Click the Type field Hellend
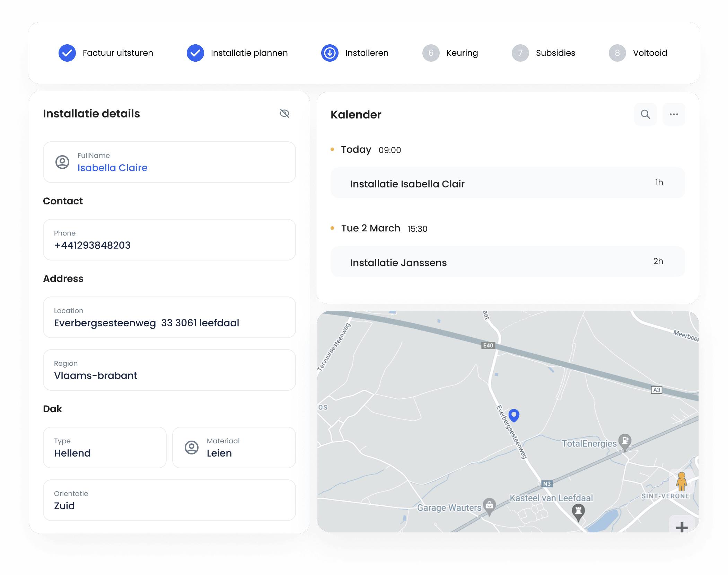Viewport: 728px width, 575px height. click(x=105, y=448)
